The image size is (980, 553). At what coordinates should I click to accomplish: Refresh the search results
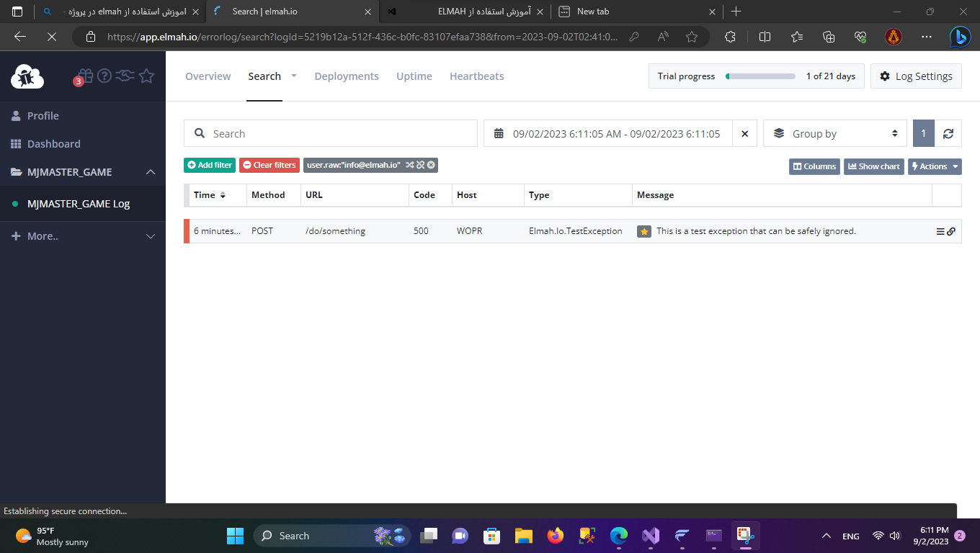coord(948,133)
